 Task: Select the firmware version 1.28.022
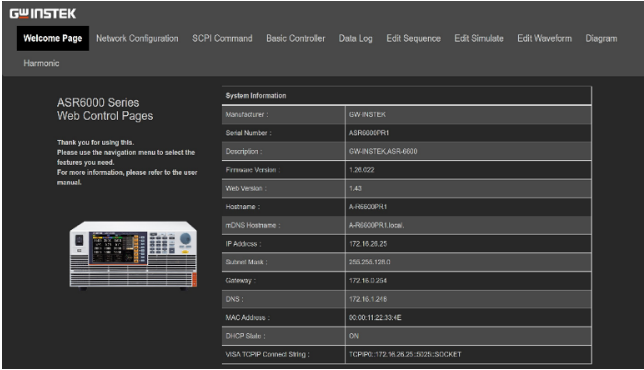pyautogui.click(x=361, y=170)
